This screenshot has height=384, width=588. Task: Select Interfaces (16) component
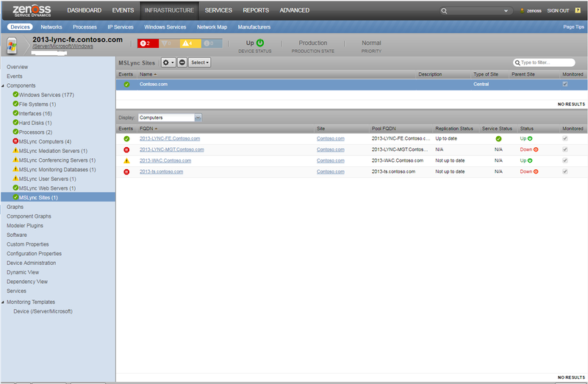click(35, 114)
